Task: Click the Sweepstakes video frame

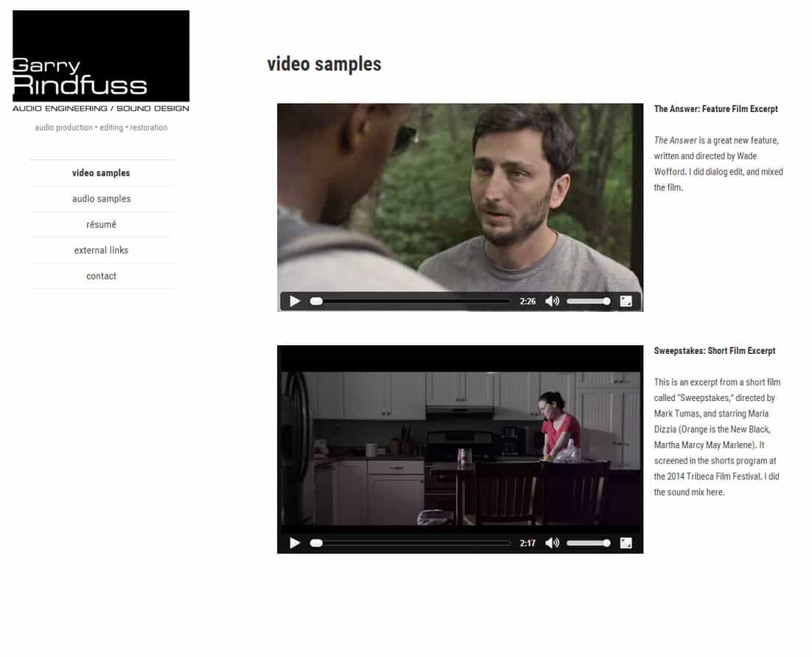Action: (x=459, y=442)
